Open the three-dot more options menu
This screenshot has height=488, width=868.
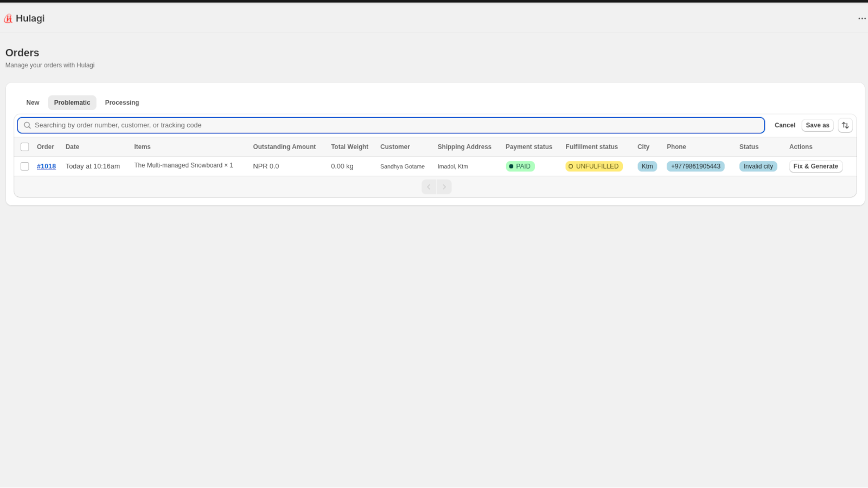click(861, 18)
